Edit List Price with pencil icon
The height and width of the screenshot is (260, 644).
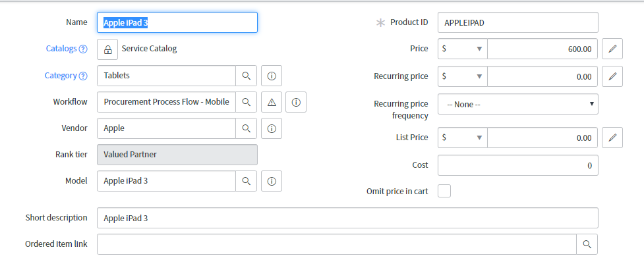click(x=612, y=138)
